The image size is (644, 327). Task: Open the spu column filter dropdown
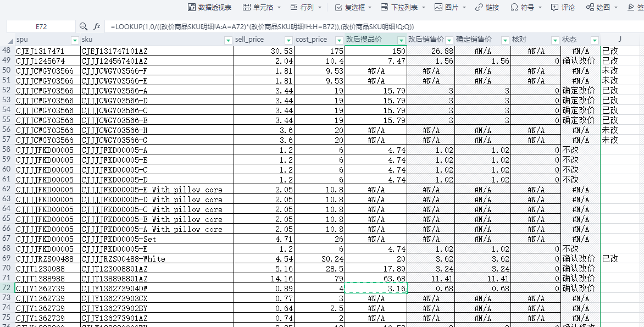pos(75,40)
